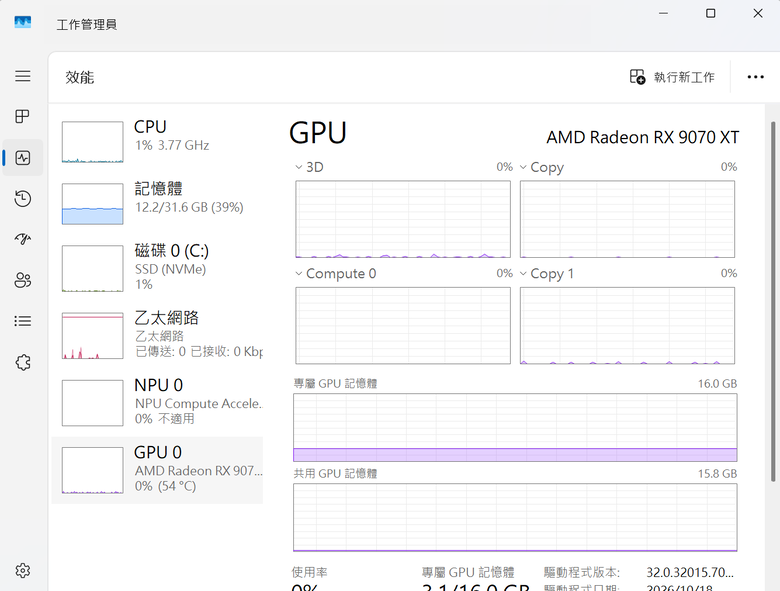
Task: Click the 32.0.32015.70... driver version value
Action: [690, 573]
